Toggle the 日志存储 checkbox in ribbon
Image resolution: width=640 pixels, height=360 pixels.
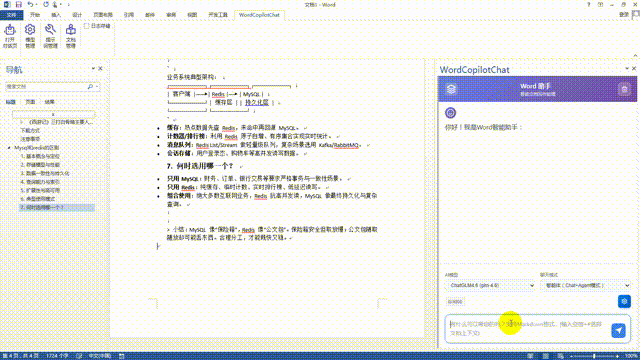tap(87, 26)
